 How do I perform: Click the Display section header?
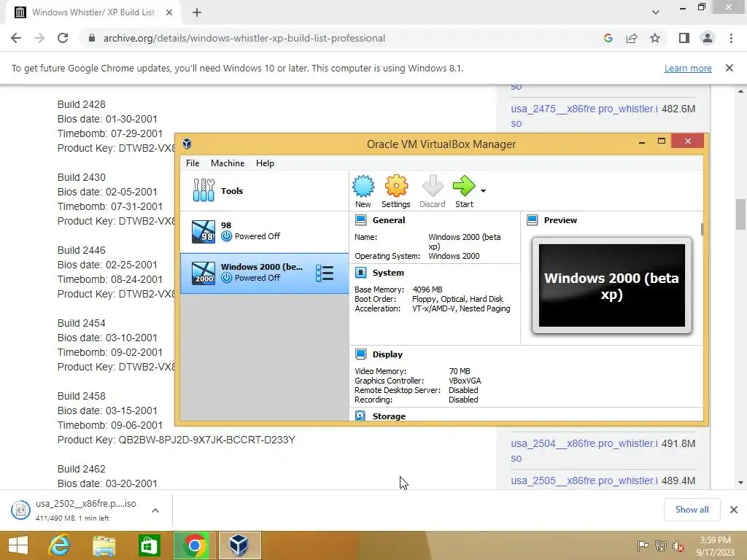point(387,354)
